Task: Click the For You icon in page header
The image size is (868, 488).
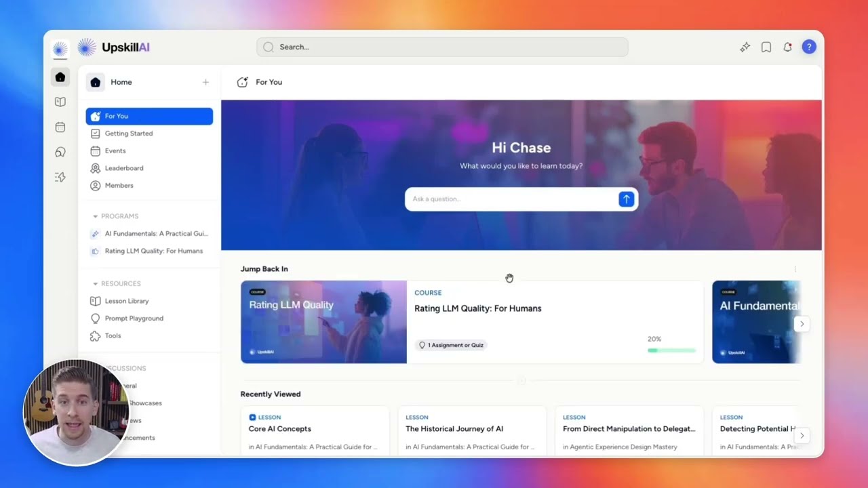Action: pyautogui.click(x=242, y=82)
